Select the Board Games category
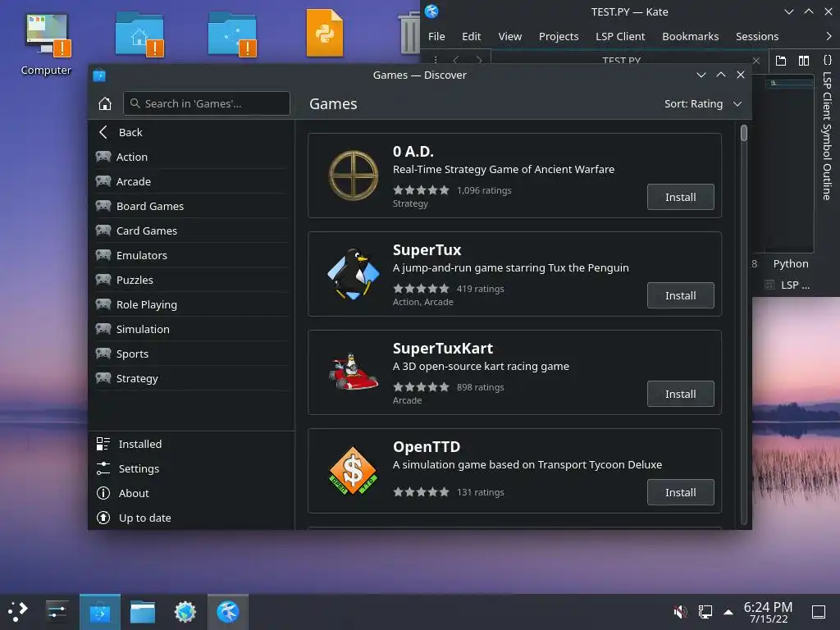Viewport: 840px width, 630px height. (x=191, y=206)
